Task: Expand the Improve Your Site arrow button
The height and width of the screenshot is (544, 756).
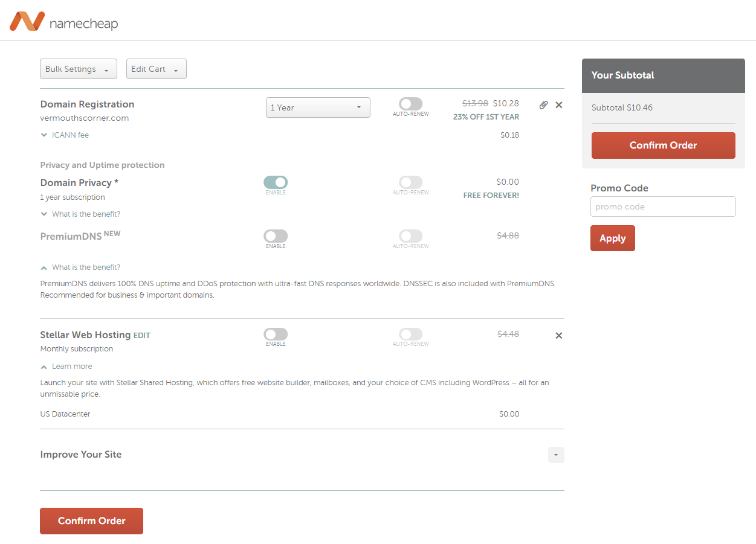Action: tap(556, 455)
